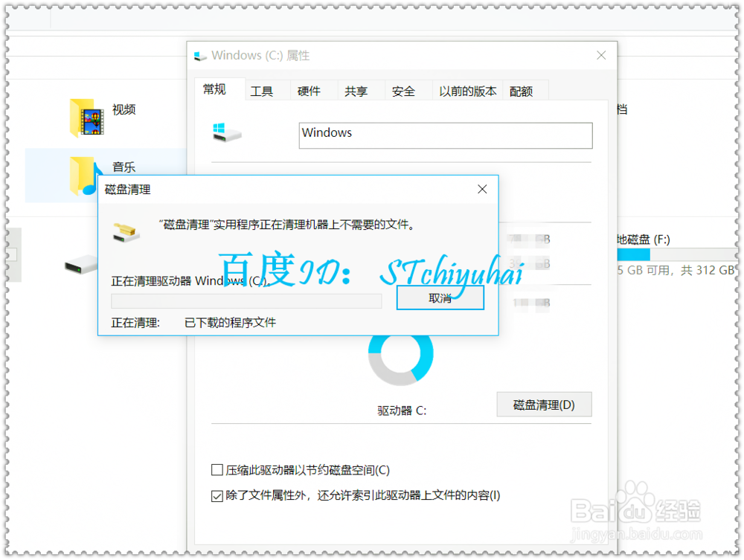This screenshot has width=744, height=560.
Task: Enable 压缩此驱动器以节约磁盘空间 checkbox
Action: tap(217, 470)
